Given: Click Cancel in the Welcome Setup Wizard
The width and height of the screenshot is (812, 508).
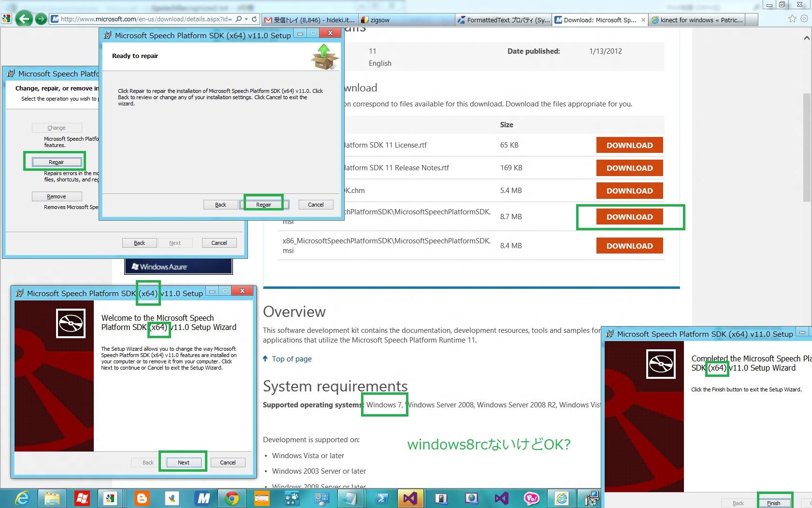Looking at the screenshot, I should [228, 463].
